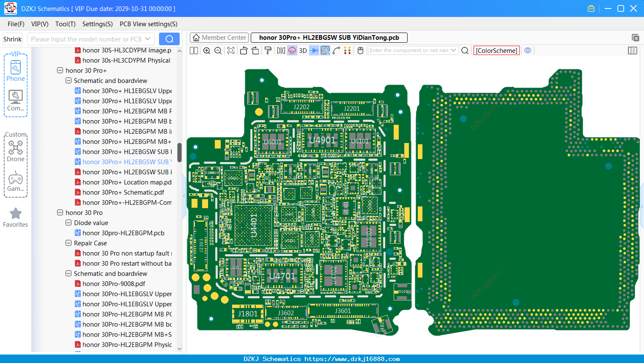Open the File(F) menu
The height and width of the screenshot is (363, 644).
[x=16, y=24]
